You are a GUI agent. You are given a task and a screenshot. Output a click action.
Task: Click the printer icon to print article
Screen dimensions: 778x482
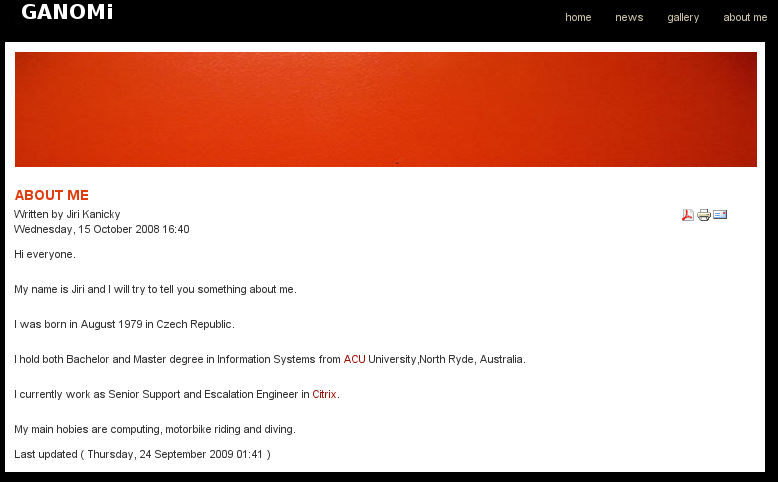(x=704, y=215)
